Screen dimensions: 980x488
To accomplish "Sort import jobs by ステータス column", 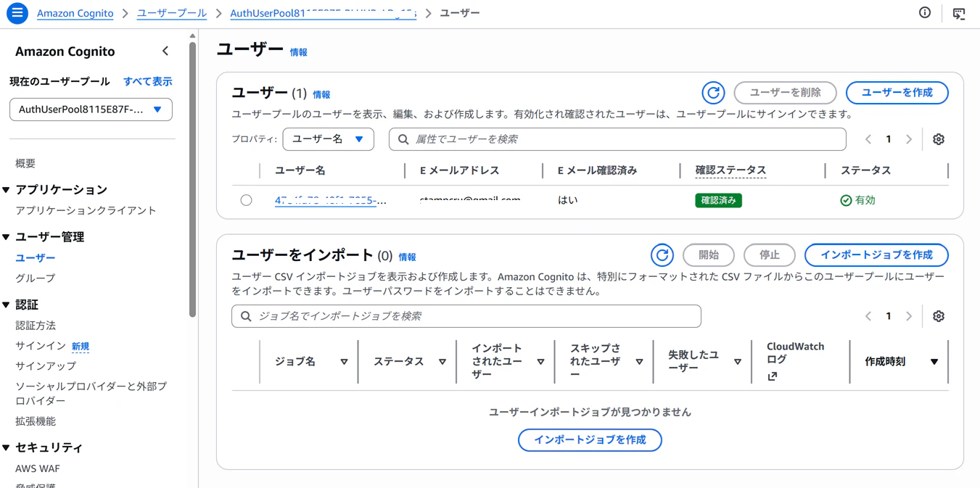I will tap(442, 362).
